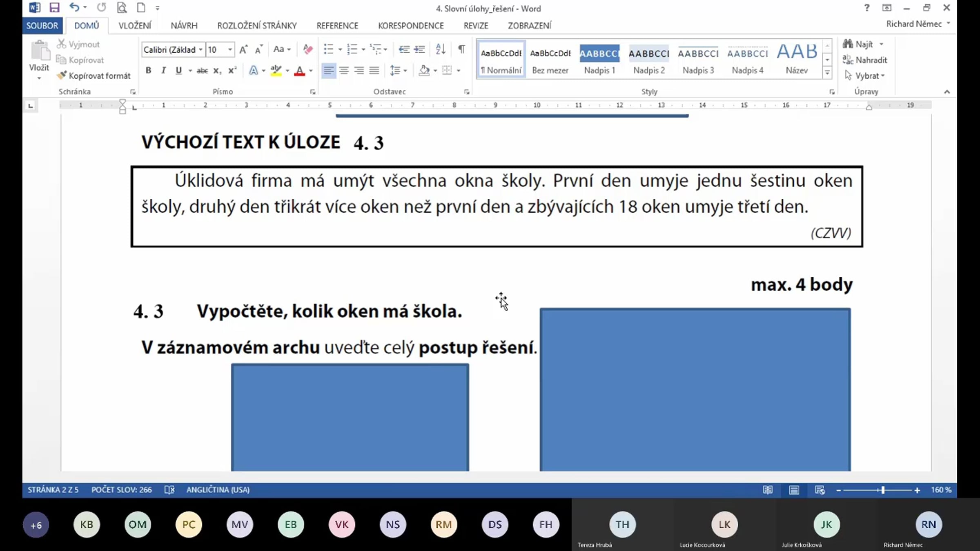The image size is (980, 551).
Task: Click the Nahradit replace button
Action: click(x=865, y=60)
